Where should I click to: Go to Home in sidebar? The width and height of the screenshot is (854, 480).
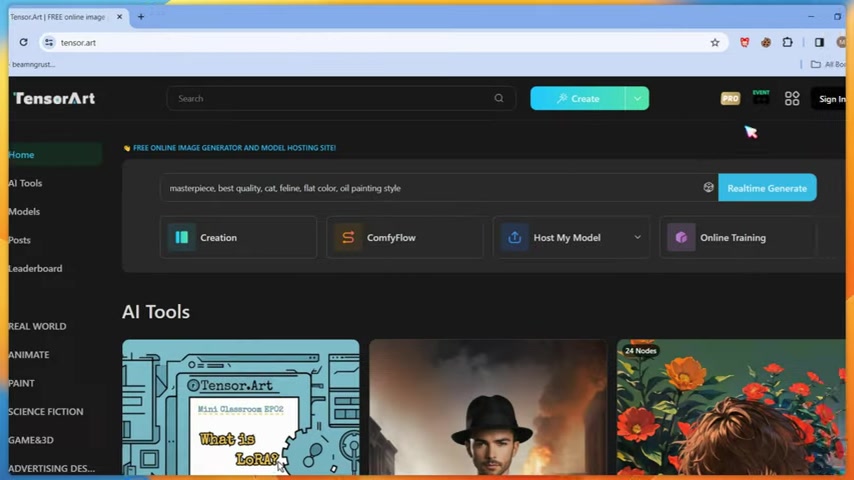point(54,155)
